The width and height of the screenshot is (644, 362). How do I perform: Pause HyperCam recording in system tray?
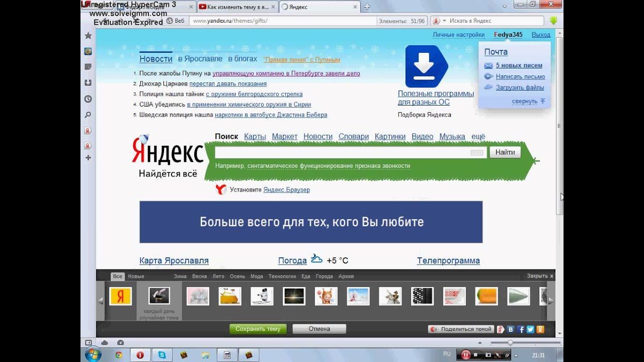point(466,355)
